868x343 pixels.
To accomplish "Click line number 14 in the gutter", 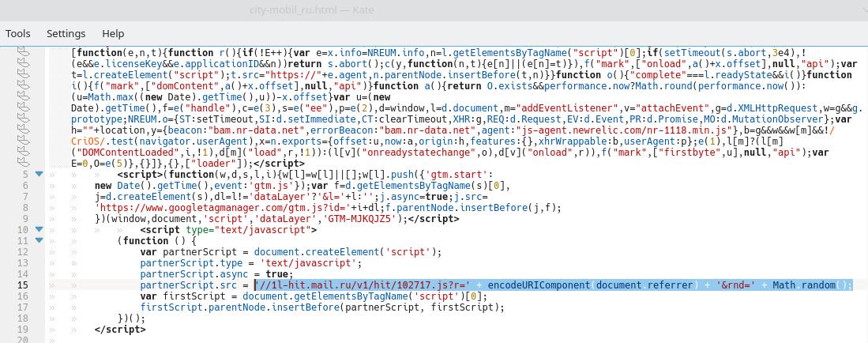I will click(x=23, y=273).
